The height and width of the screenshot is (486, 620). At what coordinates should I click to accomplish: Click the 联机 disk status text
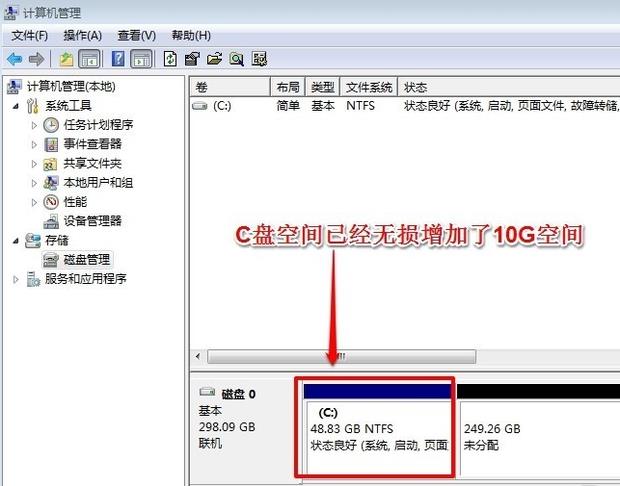210,444
